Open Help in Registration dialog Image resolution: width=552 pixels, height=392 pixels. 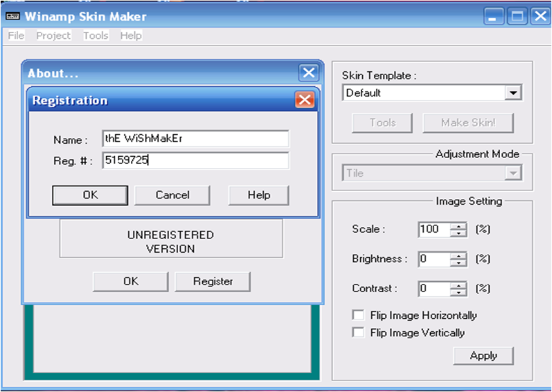tap(259, 195)
